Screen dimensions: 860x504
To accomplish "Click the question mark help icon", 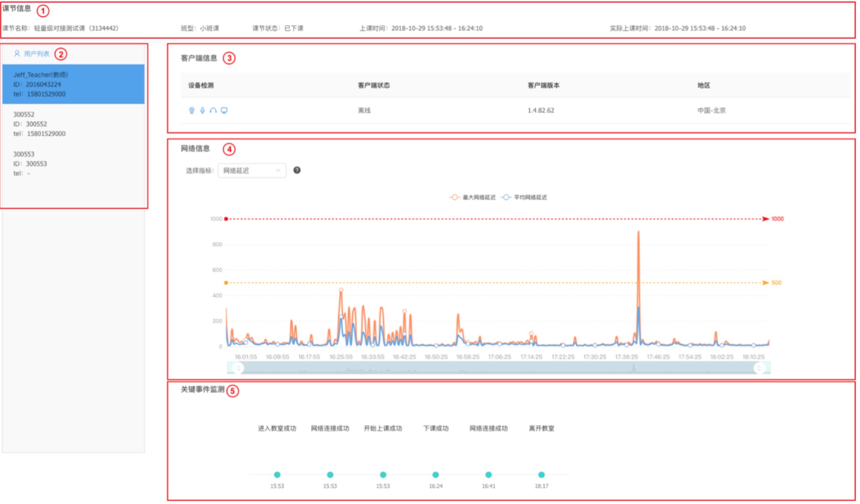I will (297, 171).
